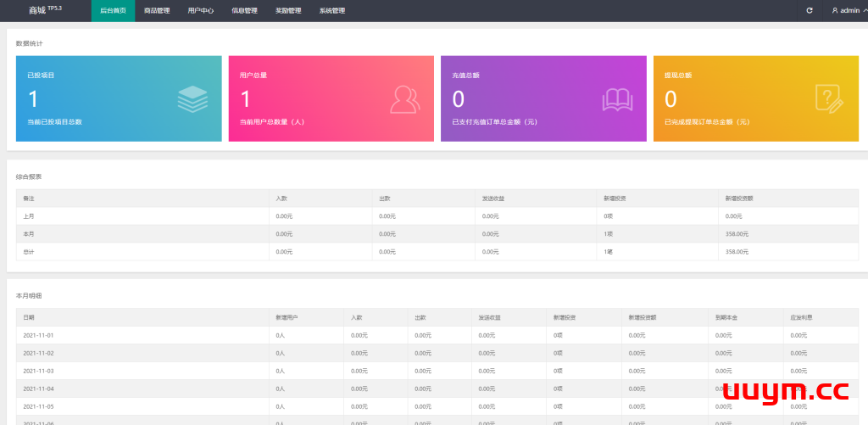Open the 系统管理 menu

[332, 11]
